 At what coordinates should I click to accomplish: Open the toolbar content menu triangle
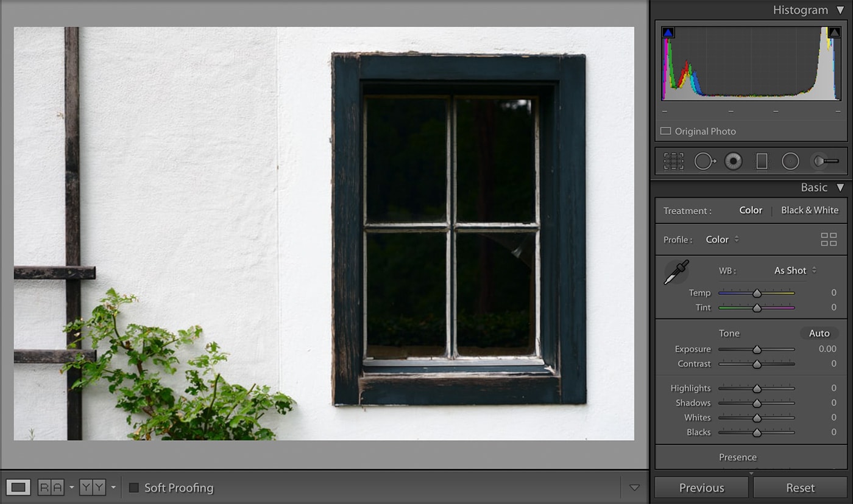click(634, 488)
